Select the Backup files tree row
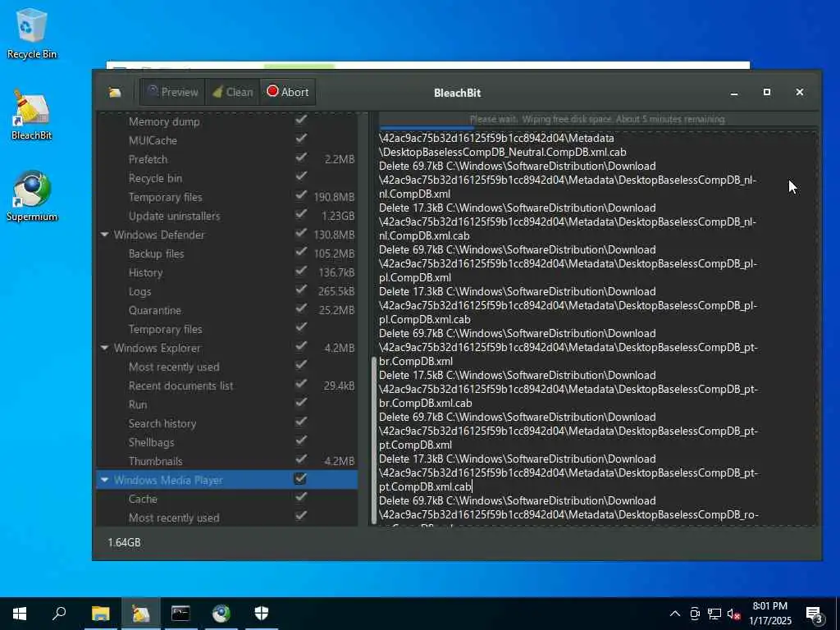 tap(227, 254)
